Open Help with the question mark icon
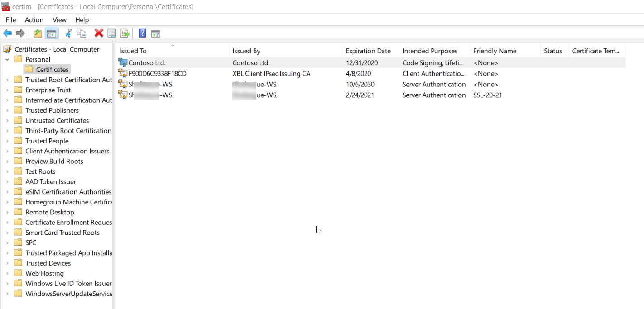The height and width of the screenshot is (309, 644). click(142, 33)
